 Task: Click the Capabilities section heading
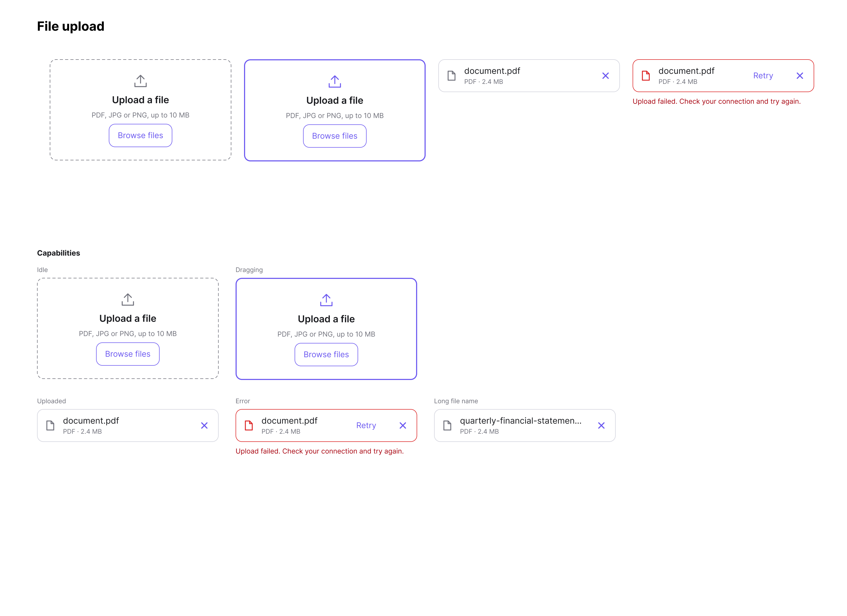pos(59,253)
